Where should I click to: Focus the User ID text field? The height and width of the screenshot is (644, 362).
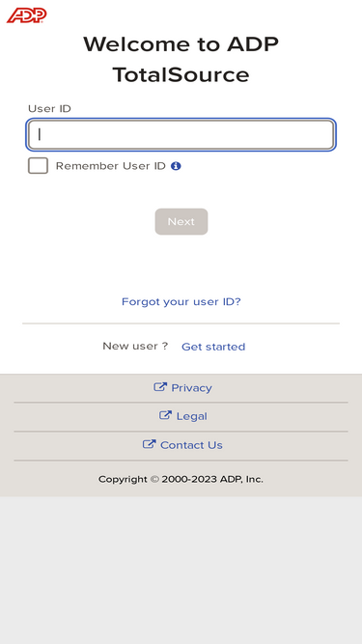click(181, 135)
